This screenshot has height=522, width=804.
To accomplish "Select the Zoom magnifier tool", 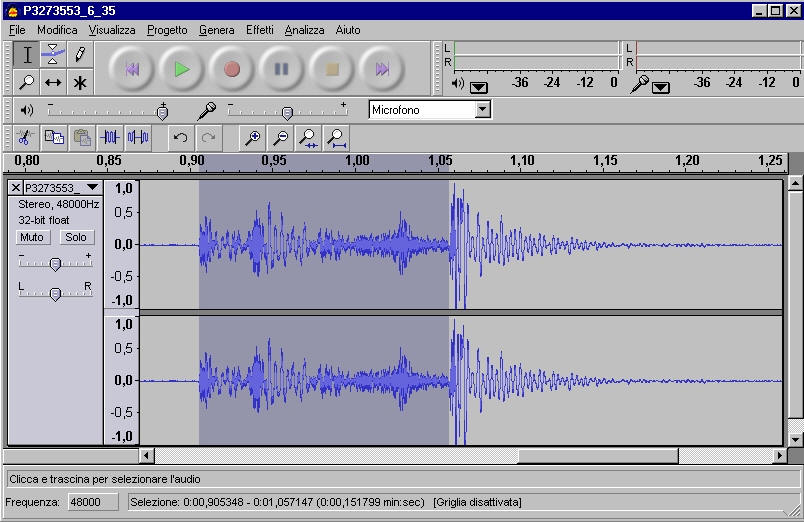I will coord(27,82).
